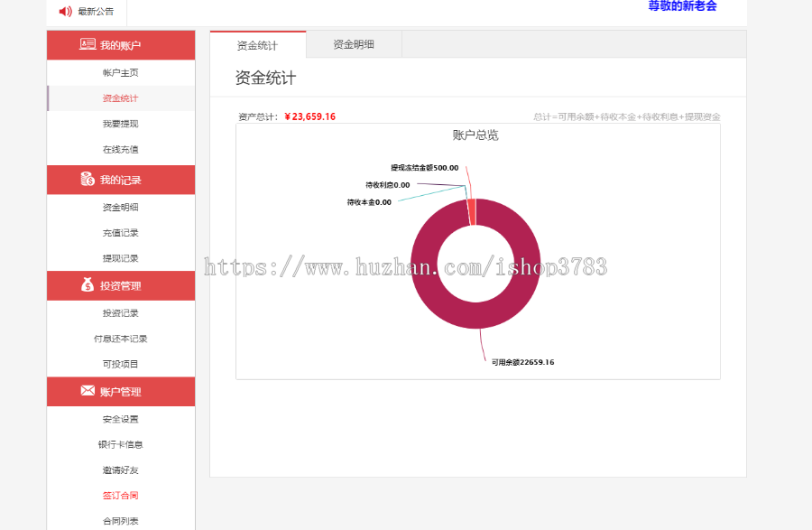Click the coins icon beside 我的记录
The width and height of the screenshot is (812, 530).
[x=88, y=179]
